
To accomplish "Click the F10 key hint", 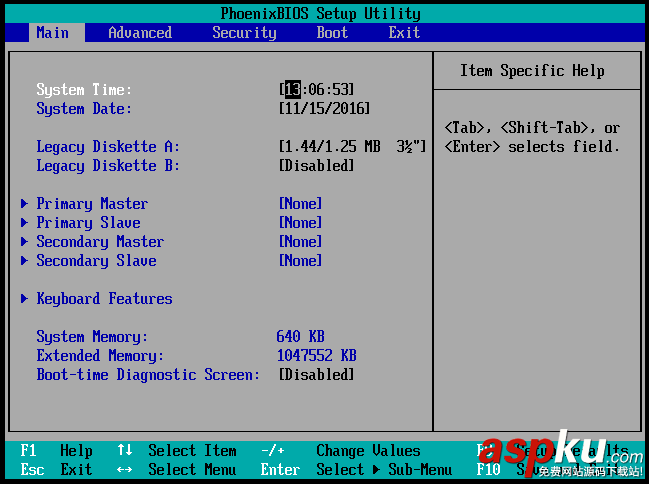I will (488, 470).
